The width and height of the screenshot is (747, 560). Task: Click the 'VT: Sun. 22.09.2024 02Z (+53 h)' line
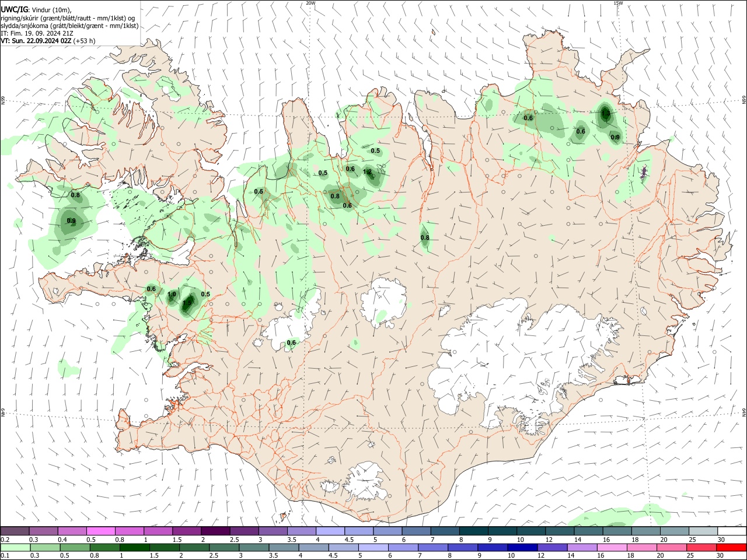48,41
